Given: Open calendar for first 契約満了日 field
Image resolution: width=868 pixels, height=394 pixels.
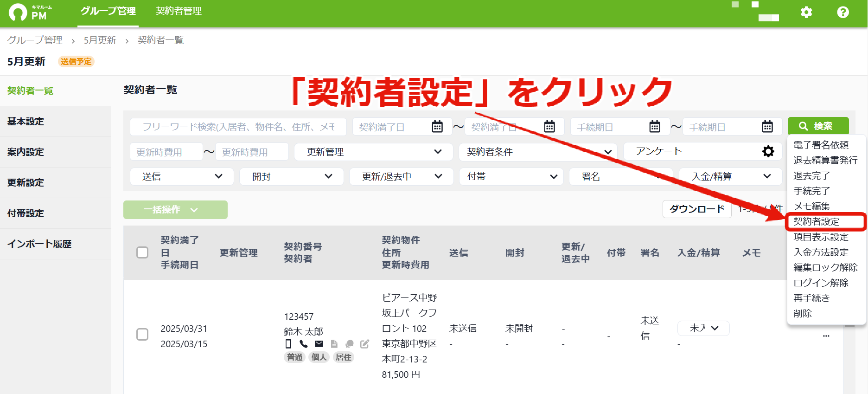Looking at the screenshot, I should tap(437, 127).
